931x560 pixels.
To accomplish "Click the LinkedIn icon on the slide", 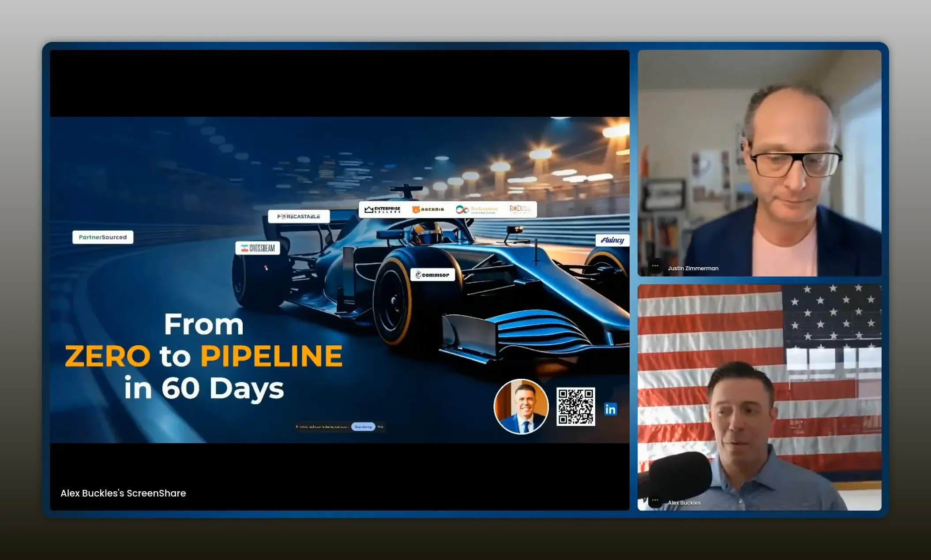I will tap(610, 410).
